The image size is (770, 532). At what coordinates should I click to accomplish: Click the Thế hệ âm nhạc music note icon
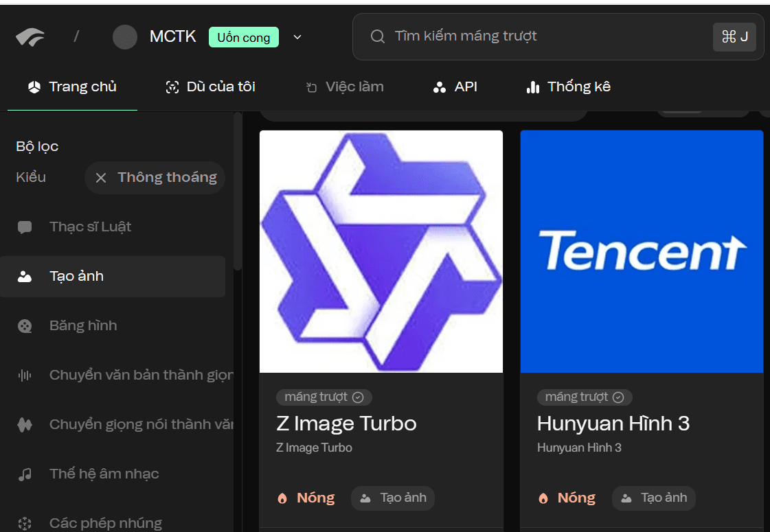click(x=25, y=474)
